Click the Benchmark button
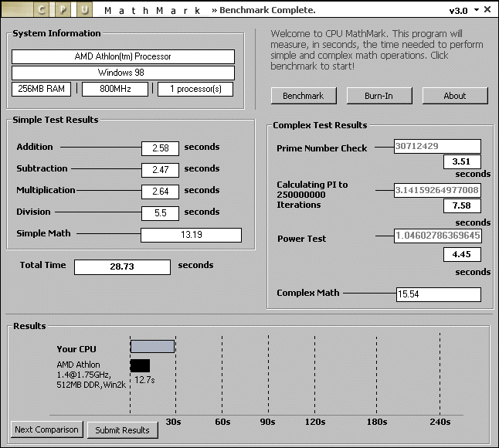 [303, 96]
